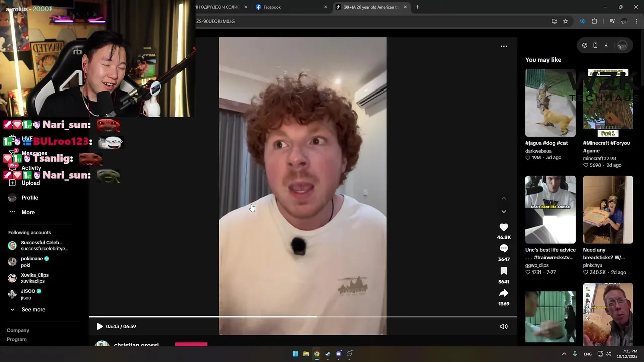Open a new browser tab
The height and width of the screenshot is (362, 644).
click(x=417, y=7)
